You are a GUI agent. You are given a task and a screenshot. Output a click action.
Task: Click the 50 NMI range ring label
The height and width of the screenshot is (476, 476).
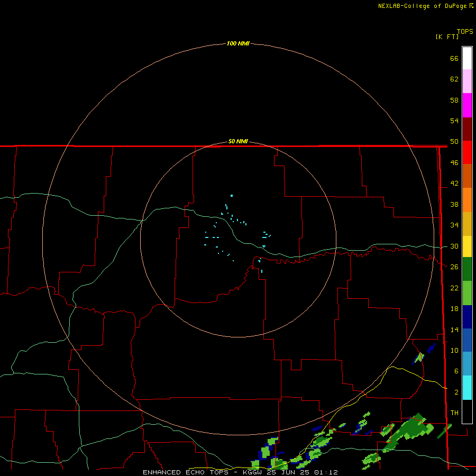[238, 141]
